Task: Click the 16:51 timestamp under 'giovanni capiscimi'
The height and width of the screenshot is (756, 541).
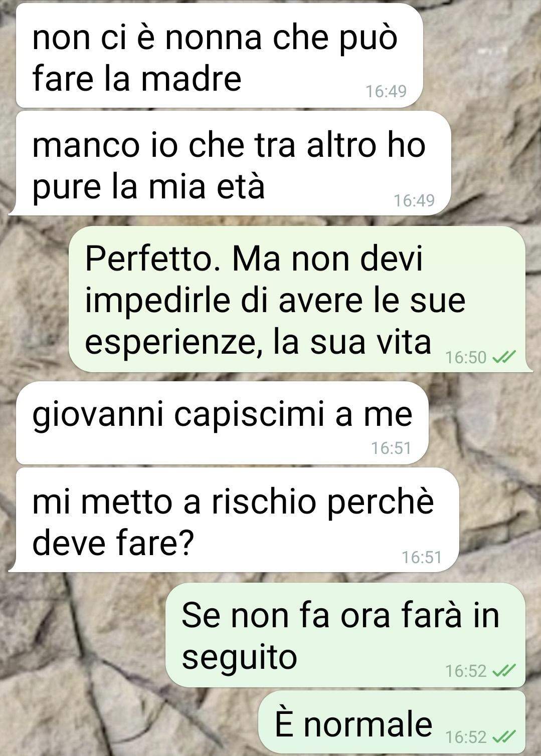Action: [x=391, y=448]
